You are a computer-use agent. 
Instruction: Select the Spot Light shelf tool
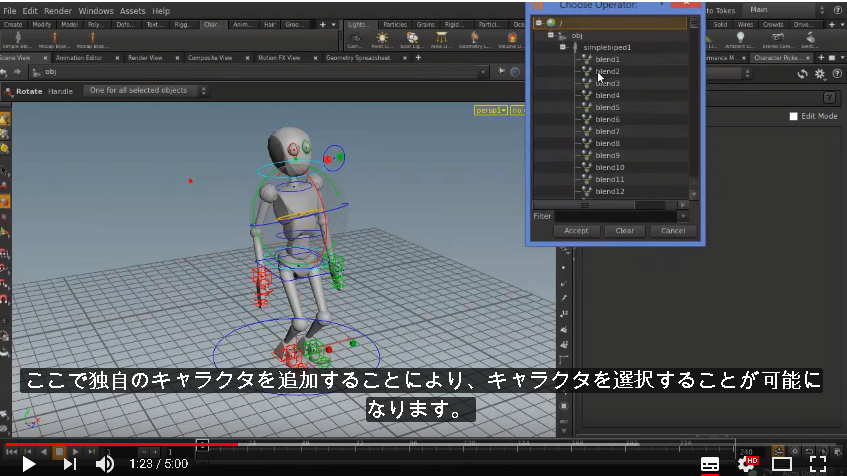[x=412, y=39]
